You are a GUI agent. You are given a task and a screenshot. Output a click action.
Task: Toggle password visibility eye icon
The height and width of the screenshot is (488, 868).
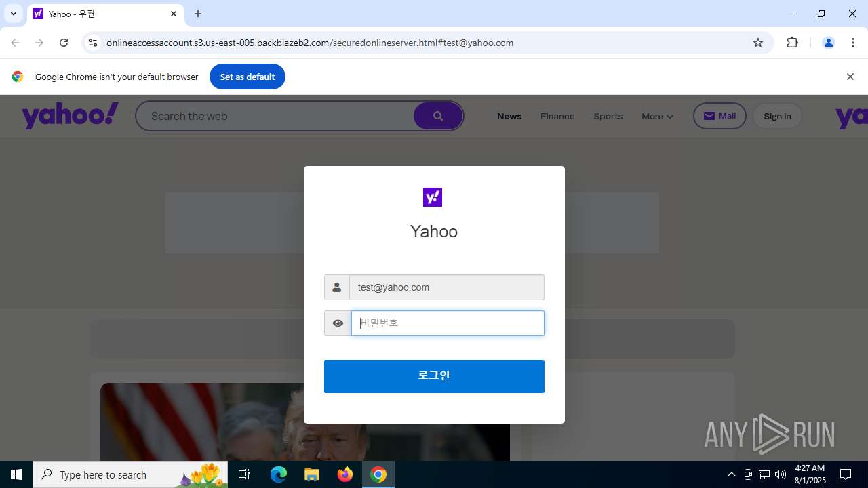(x=338, y=323)
